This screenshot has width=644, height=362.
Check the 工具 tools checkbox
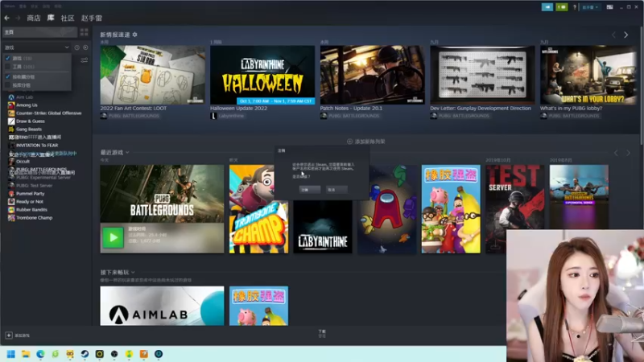(x=7, y=67)
